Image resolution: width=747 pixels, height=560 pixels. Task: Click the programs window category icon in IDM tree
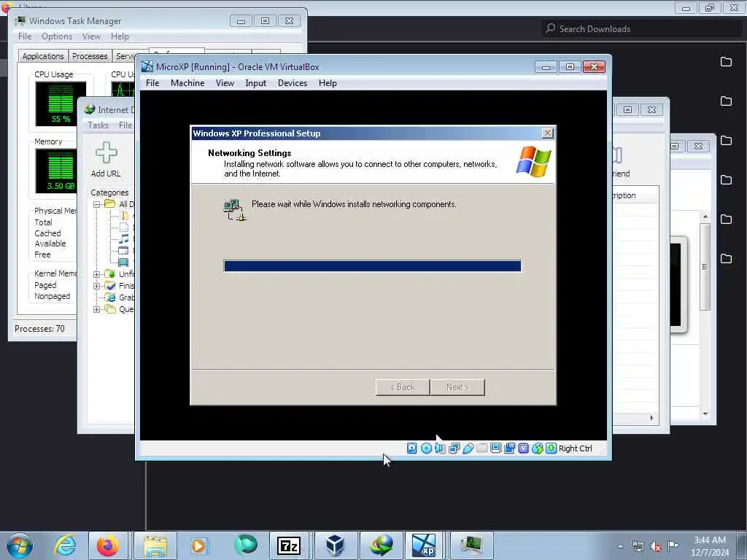[x=123, y=251]
